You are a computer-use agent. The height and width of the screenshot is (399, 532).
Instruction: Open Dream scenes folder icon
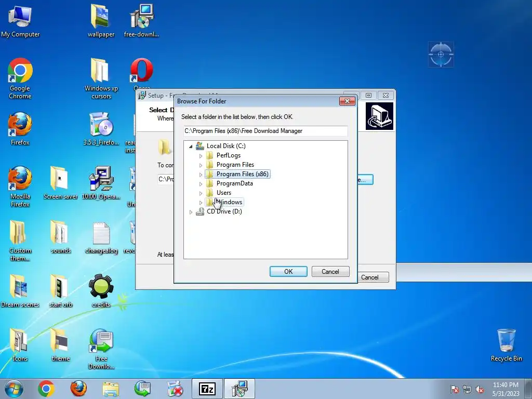pos(20,291)
